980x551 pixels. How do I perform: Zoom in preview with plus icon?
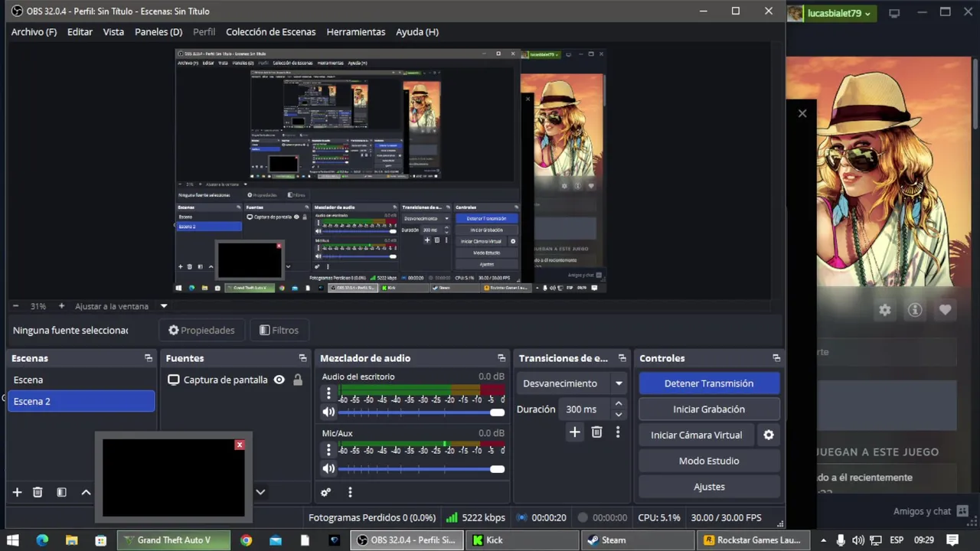tap(61, 306)
